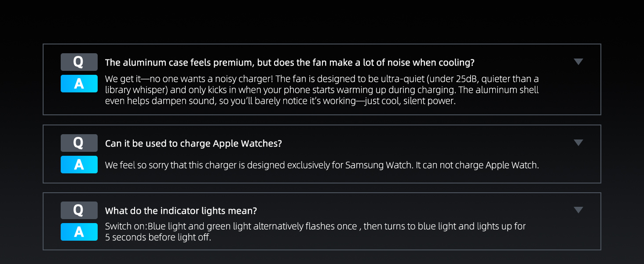Select "Can it be used to charge Apple Watches?"
Image resolution: width=644 pixels, height=264 pixels.
(193, 143)
